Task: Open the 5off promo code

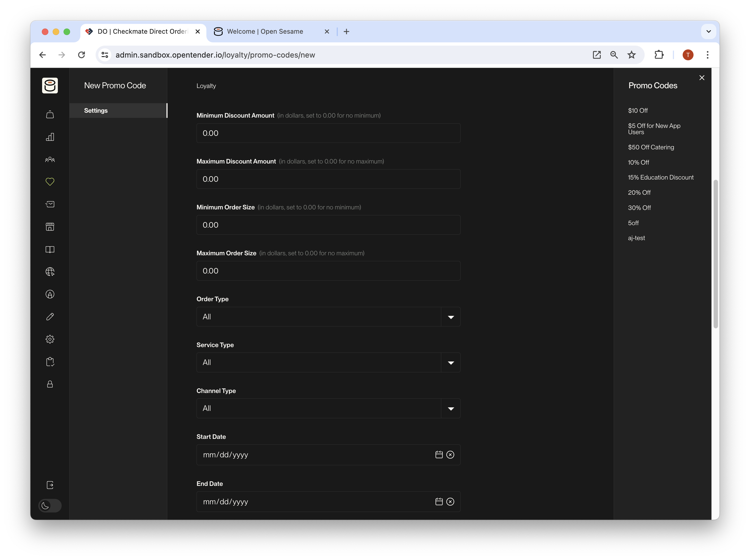Action: coord(633,223)
